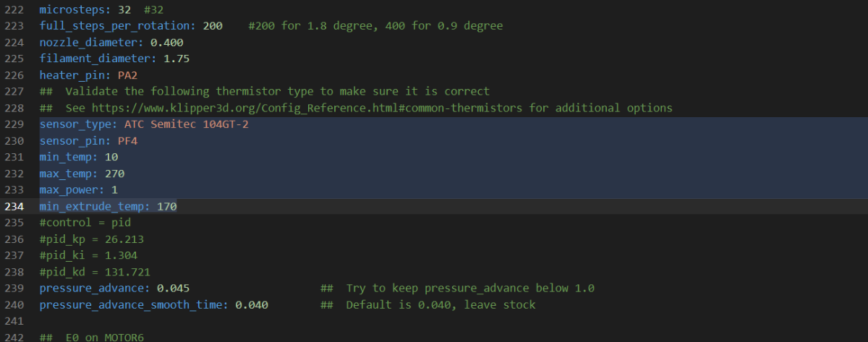Click the max_power value 1
This screenshot has height=342, width=868.
(x=114, y=190)
